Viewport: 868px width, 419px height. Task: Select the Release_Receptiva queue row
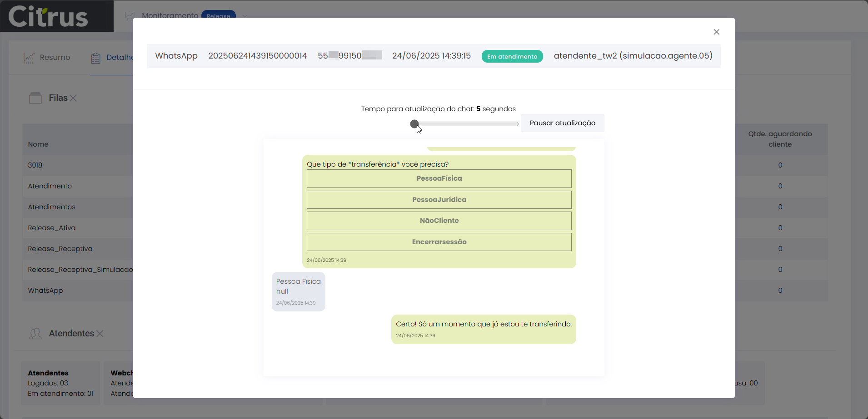[60, 249]
